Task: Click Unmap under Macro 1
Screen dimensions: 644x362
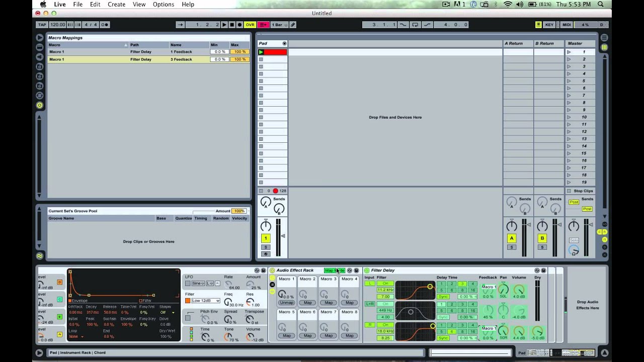Action: point(287,303)
